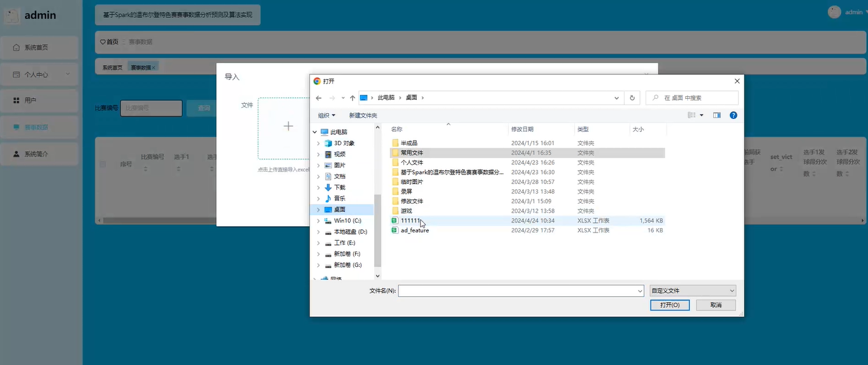The image size is (868, 365).
Task: Sort by the 大小 column header
Action: coord(647,129)
